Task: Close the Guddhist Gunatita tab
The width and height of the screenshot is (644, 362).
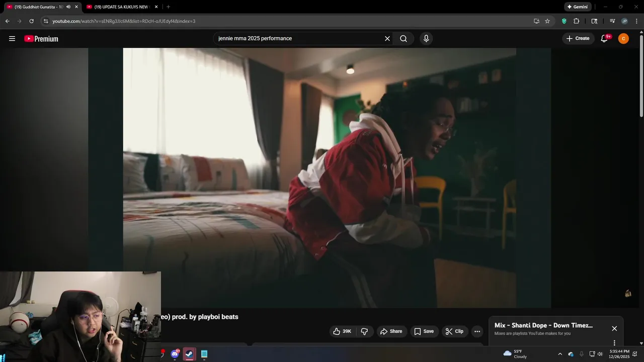Action: (76, 7)
